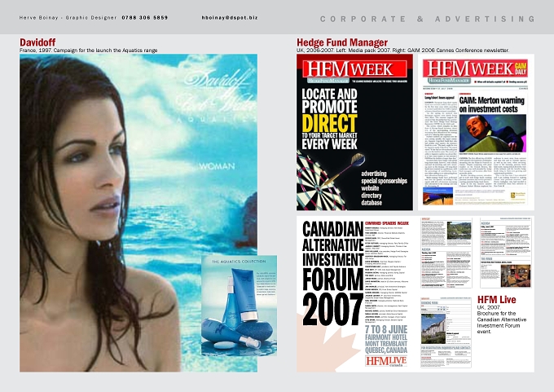Image resolution: width=554 pixels, height=392 pixels.
Task: Click the red 'Davidoff' heading
Action: pos(37,42)
